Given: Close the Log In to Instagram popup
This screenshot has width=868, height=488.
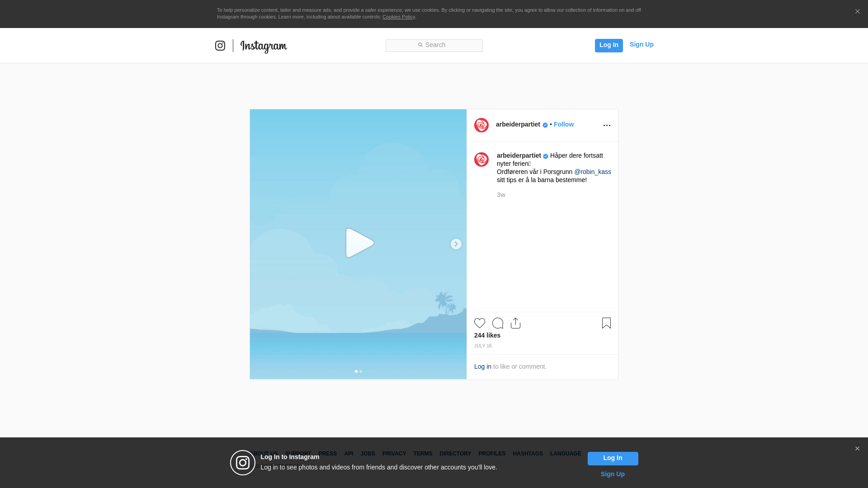Looking at the screenshot, I should point(857,449).
